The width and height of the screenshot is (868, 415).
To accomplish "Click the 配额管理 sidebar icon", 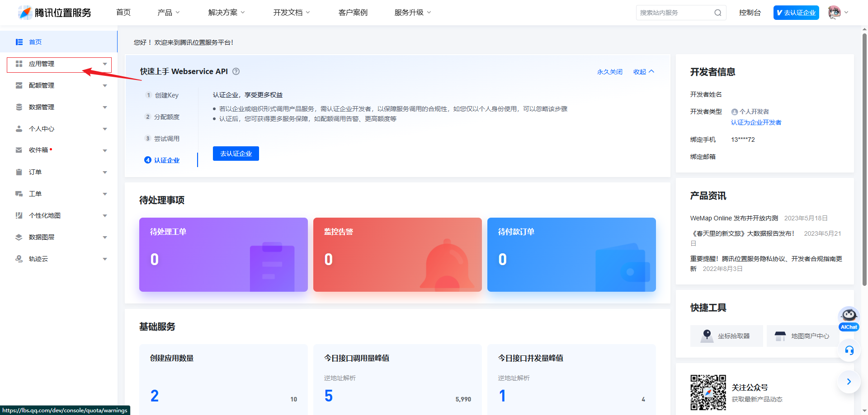I will [x=19, y=85].
